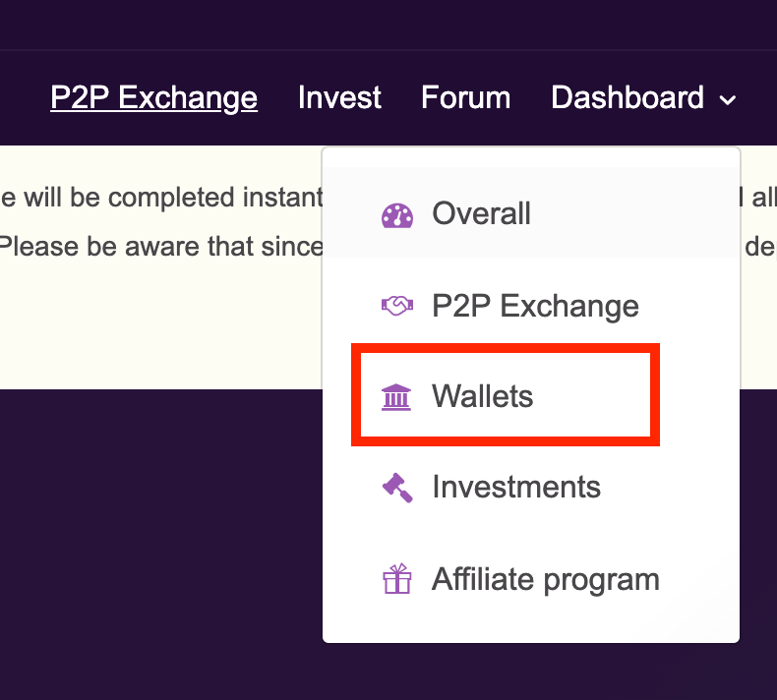Choose P2P Exchange in the dropdown
Image resolution: width=777 pixels, height=700 pixels.
[531, 306]
